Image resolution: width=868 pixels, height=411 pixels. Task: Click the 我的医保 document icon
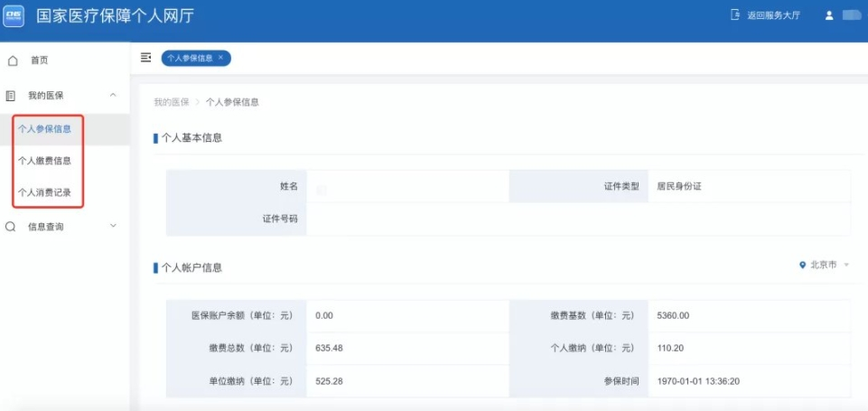coord(10,96)
